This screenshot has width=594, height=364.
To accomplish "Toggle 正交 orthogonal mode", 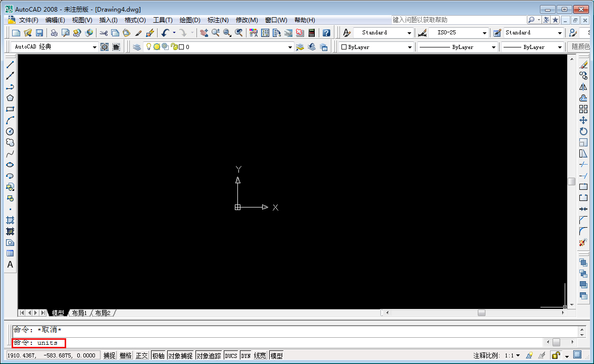I will (141, 355).
